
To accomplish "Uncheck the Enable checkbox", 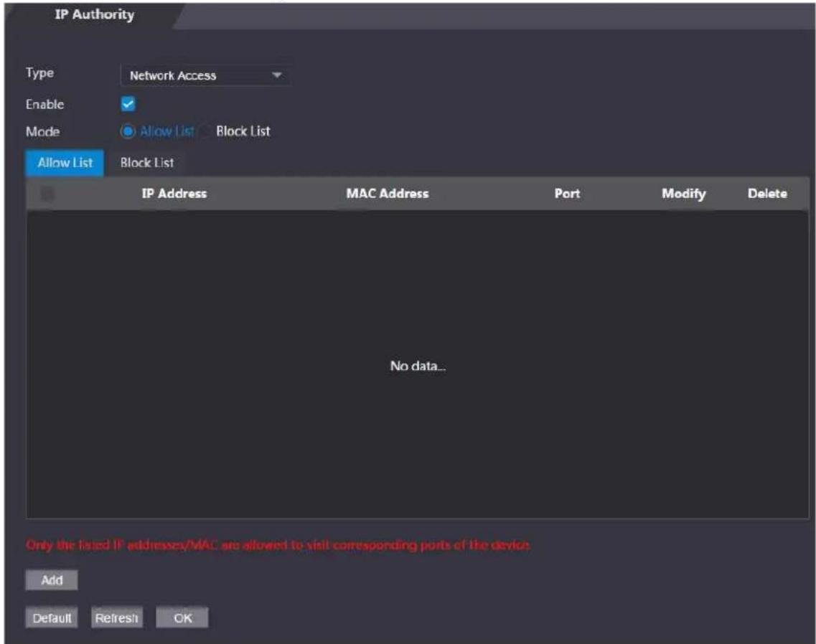I will (128, 104).
